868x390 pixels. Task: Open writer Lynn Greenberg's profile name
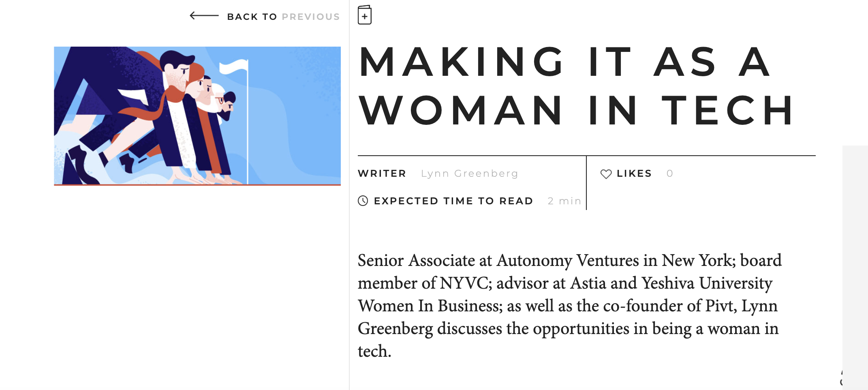click(469, 174)
